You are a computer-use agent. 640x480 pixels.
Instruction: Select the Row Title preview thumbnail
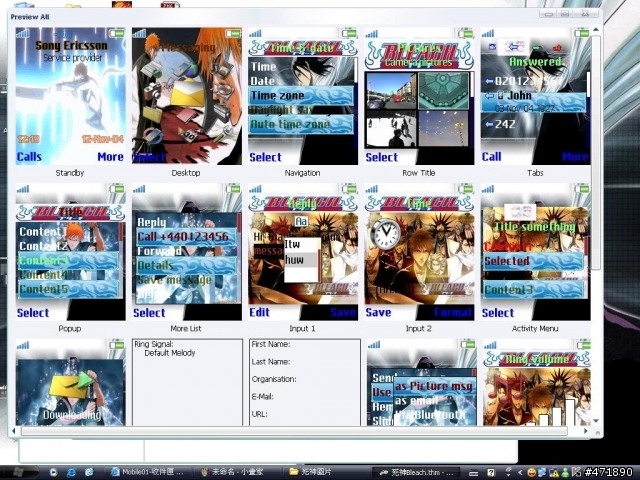point(419,96)
